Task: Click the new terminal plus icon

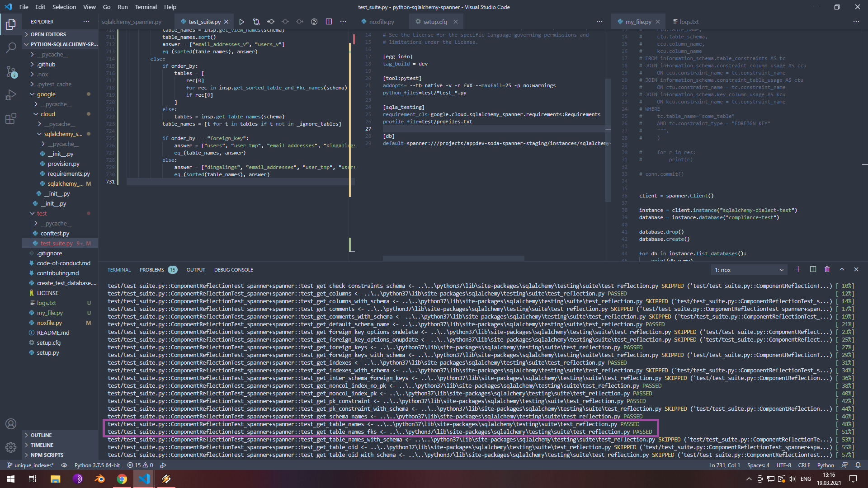Action: point(798,269)
